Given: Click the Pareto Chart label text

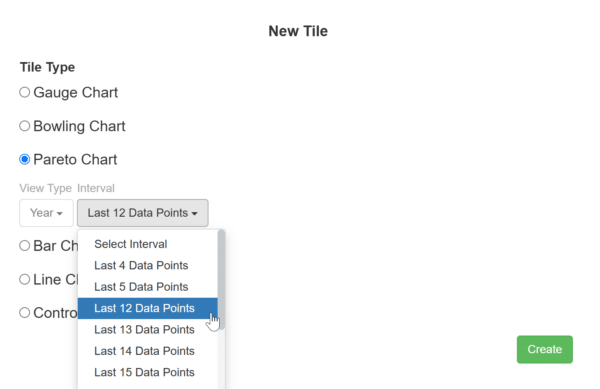Looking at the screenshot, I should 75,160.
